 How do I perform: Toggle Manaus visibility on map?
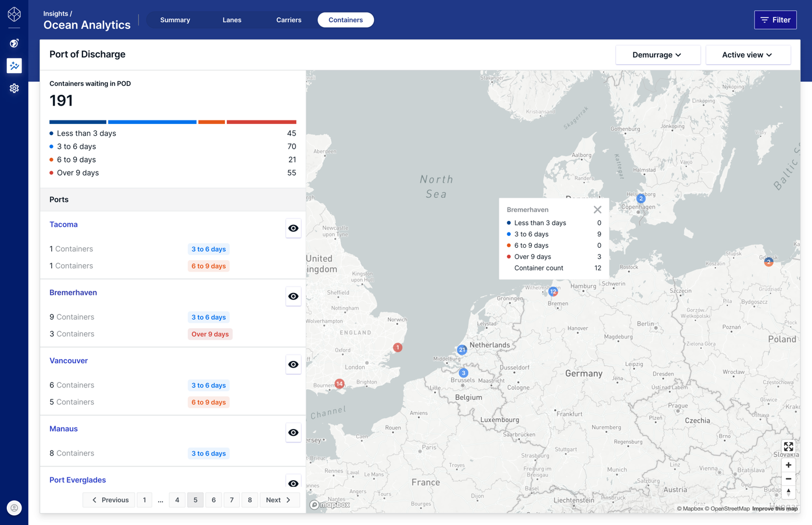[293, 433]
